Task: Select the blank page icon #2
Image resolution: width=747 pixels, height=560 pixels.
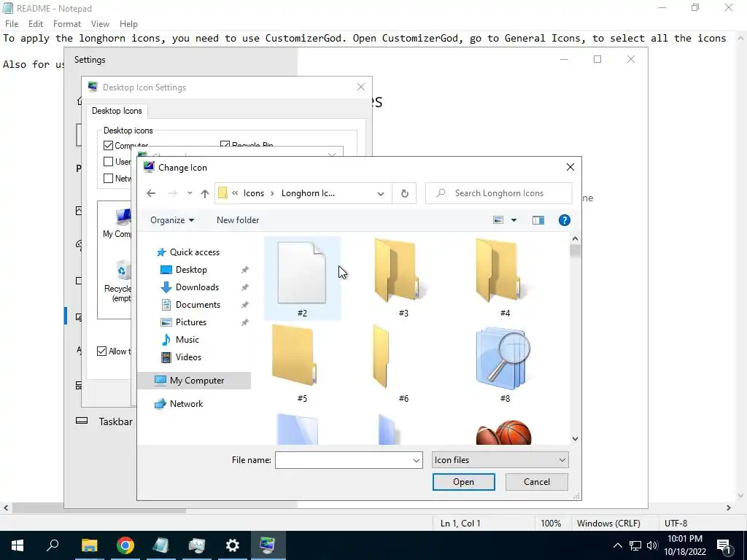Action: [302, 278]
